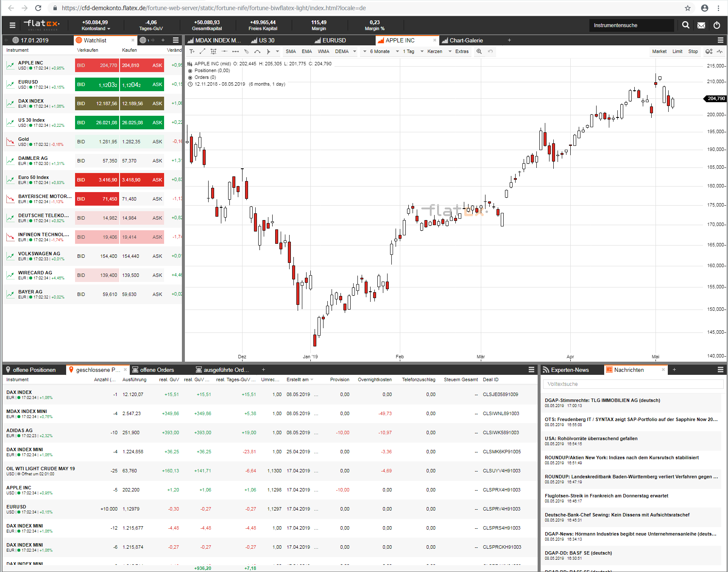Add a new watchlist tab with plus
Viewport: 728px width, 572px height.
(163, 40)
